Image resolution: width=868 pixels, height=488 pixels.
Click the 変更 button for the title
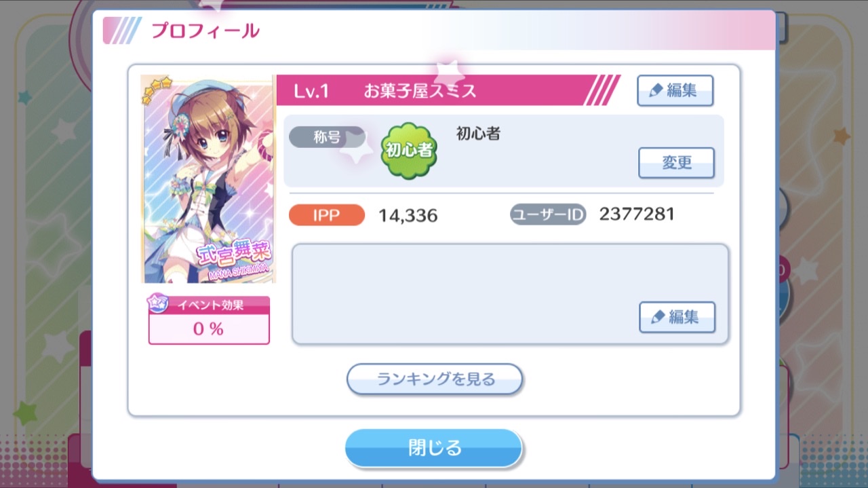(676, 163)
